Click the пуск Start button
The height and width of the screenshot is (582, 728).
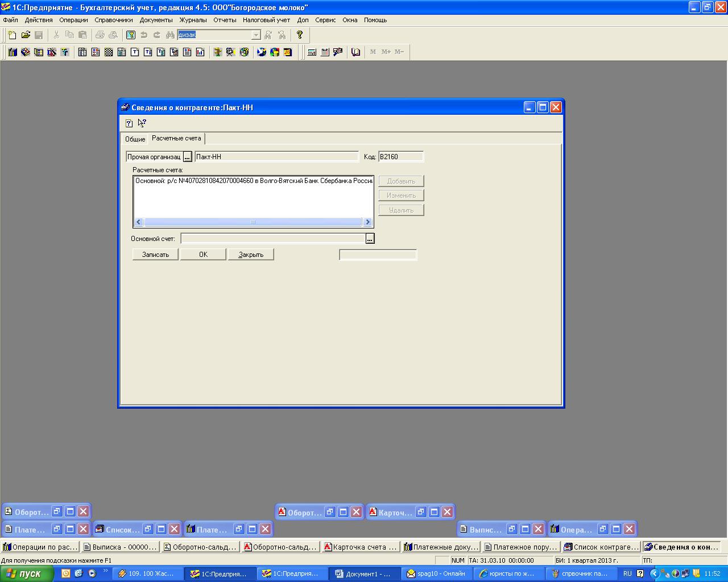pos(26,573)
